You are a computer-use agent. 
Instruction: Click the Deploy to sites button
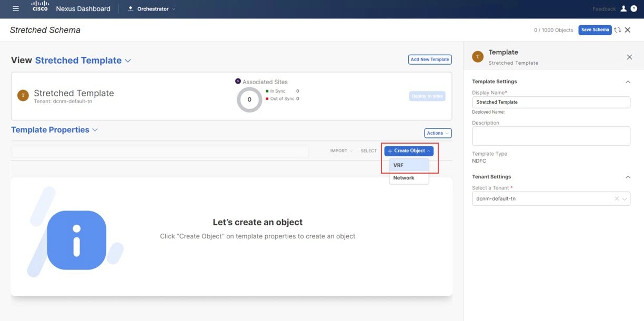pyautogui.click(x=427, y=96)
